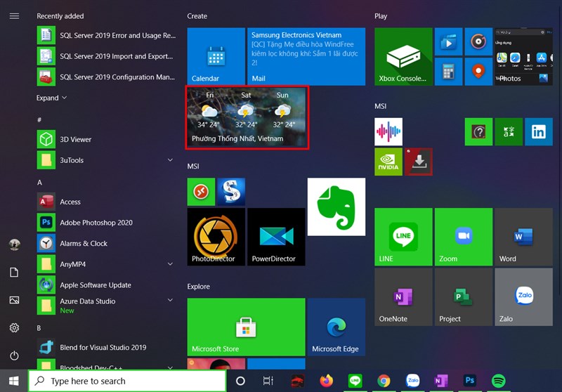This screenshot has height=392, width=562.
Task: Open the Evernote elephant tile
Action: tap(336, 207)
